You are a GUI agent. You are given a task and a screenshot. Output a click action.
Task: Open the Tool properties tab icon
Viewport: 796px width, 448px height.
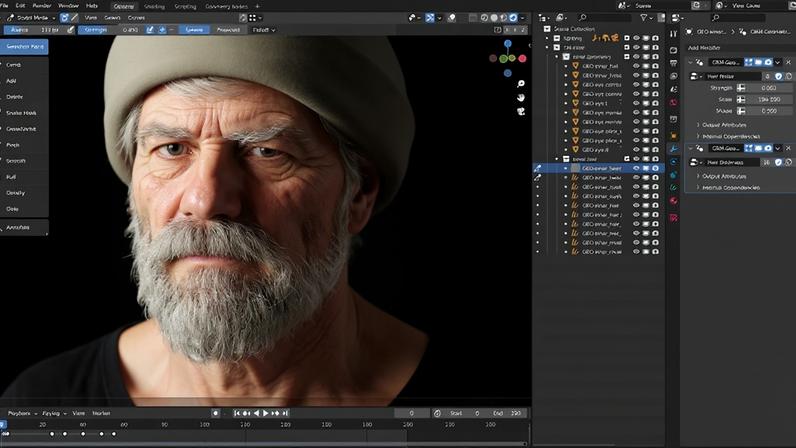click(674, 34)
